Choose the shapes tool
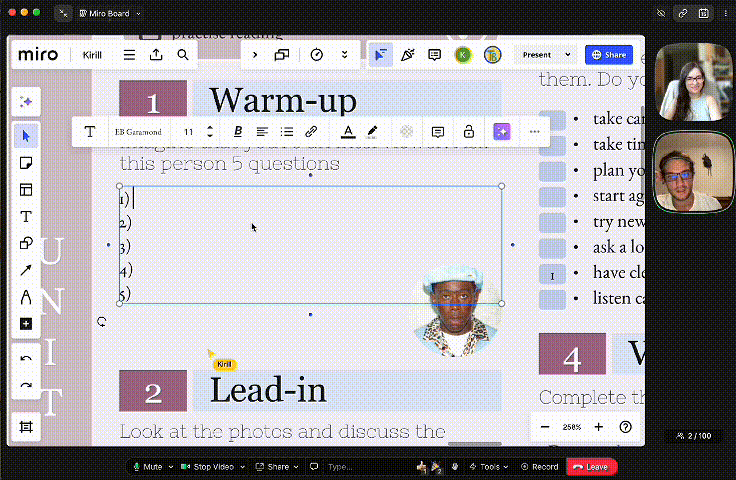This screenshot has height=480, width=736. [x=26, y=243]
